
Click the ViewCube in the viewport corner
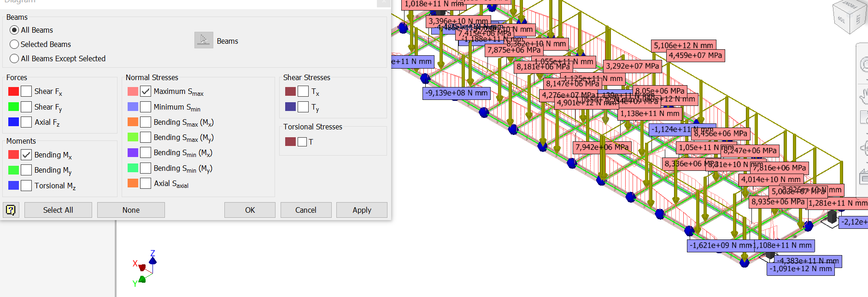(849, 16)
